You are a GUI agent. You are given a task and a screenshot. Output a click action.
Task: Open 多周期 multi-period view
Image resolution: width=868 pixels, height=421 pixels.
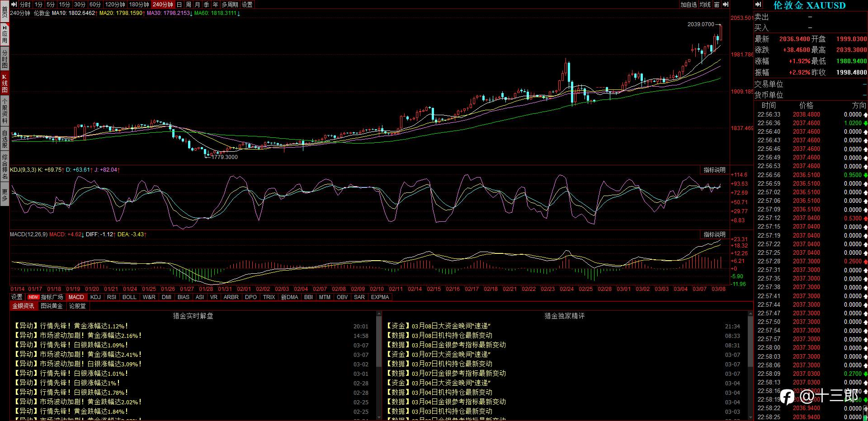tap(230, 5)
